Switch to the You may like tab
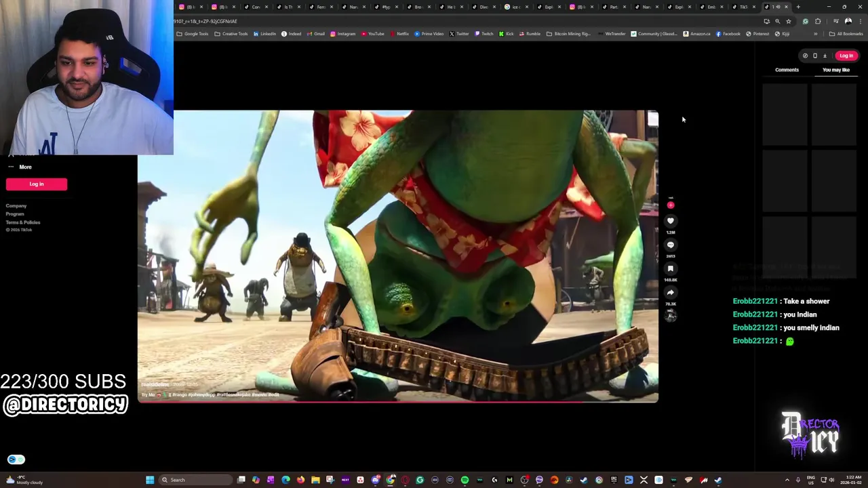Screen dimensions: 868x488 pos(835,70)
